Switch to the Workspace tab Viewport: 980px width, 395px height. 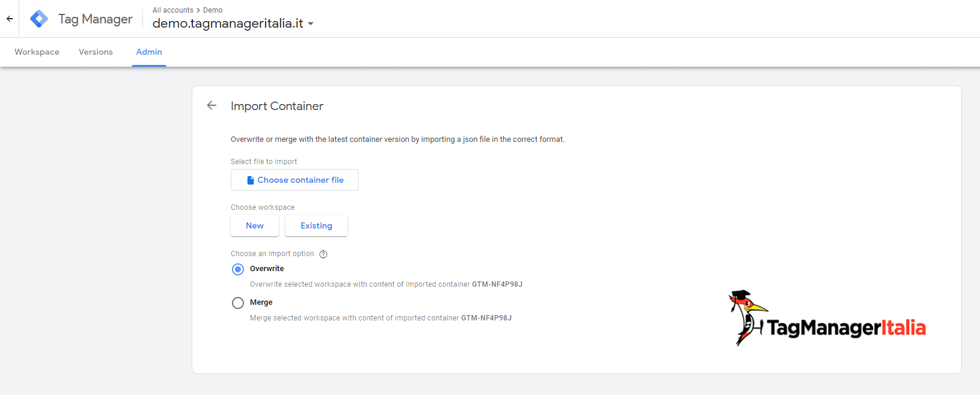(x=37, y=52)
